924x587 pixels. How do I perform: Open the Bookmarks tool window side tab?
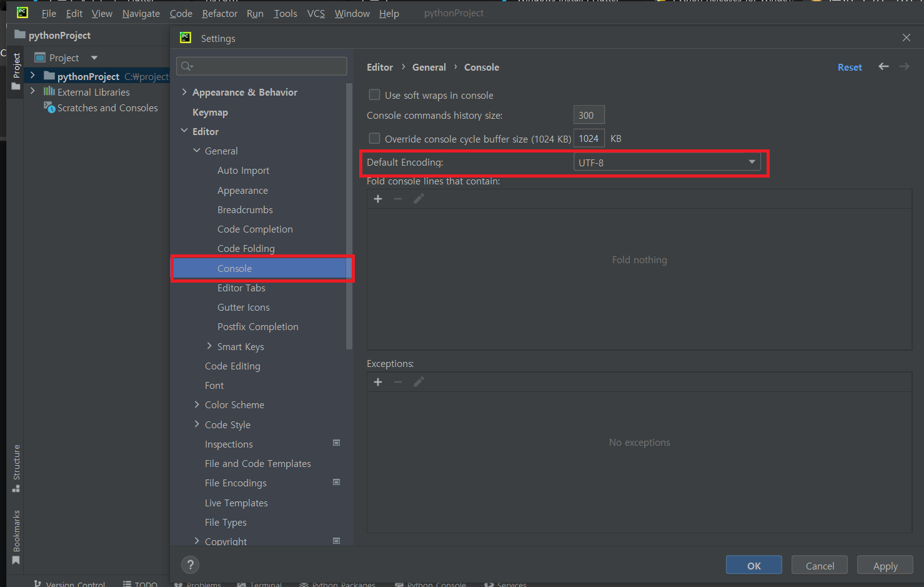[16, 537]
